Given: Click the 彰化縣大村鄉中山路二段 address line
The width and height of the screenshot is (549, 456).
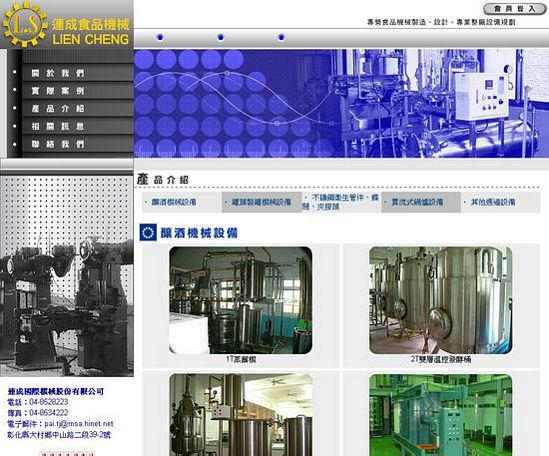Looking at the screenshot, I should coord(59,435).
